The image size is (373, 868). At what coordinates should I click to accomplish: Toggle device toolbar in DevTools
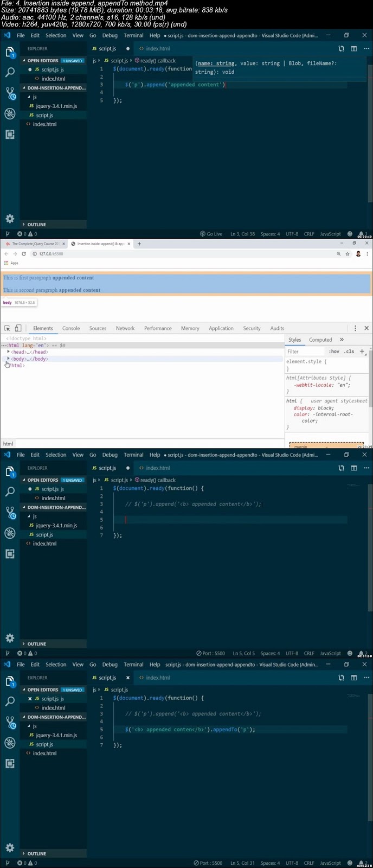point(18,328)
